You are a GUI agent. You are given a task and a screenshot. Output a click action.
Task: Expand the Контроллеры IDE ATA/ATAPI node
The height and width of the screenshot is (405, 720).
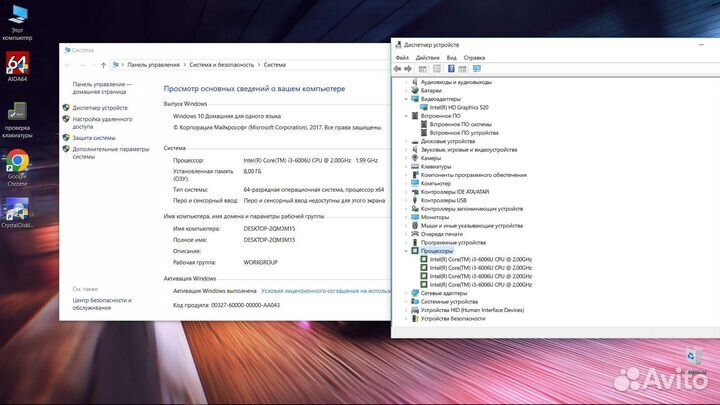406,192
